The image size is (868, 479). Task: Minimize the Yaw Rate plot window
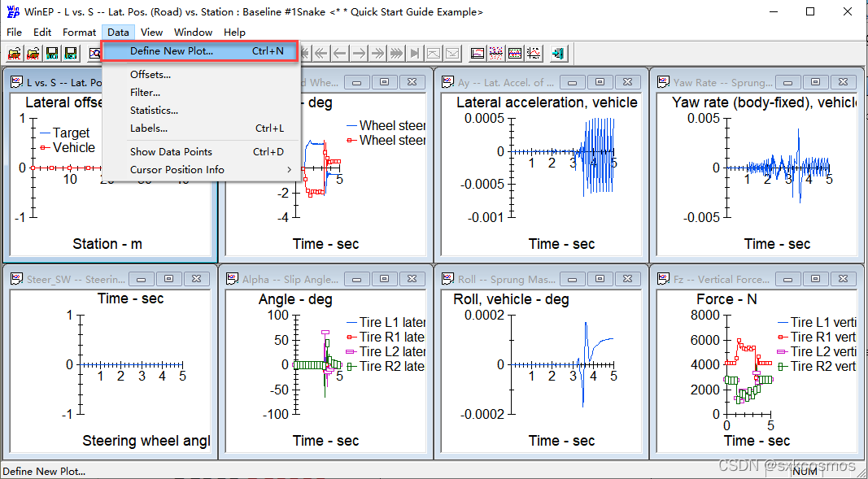[x=789, y=82]
